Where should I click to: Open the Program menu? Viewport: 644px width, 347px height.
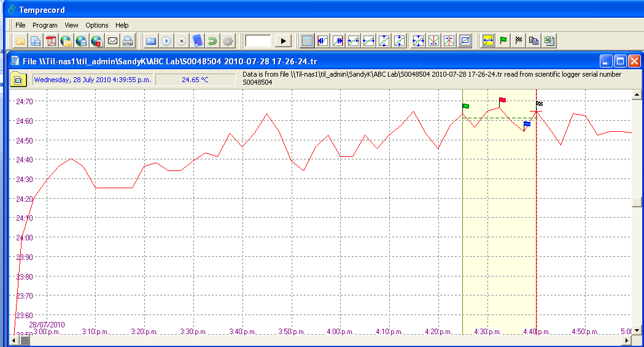pos(45,25)
